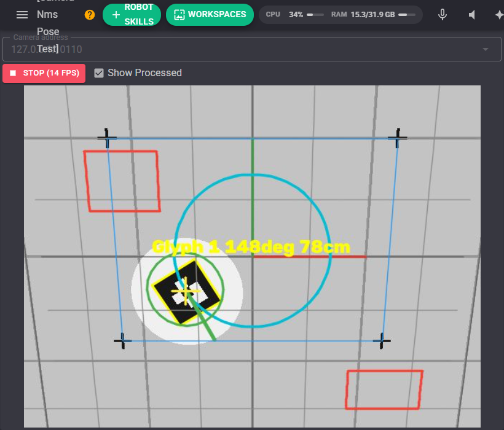Screen dimensions: 504x430
Task: Click the orange help question mark icon
Action: click(x=90, y=15)
